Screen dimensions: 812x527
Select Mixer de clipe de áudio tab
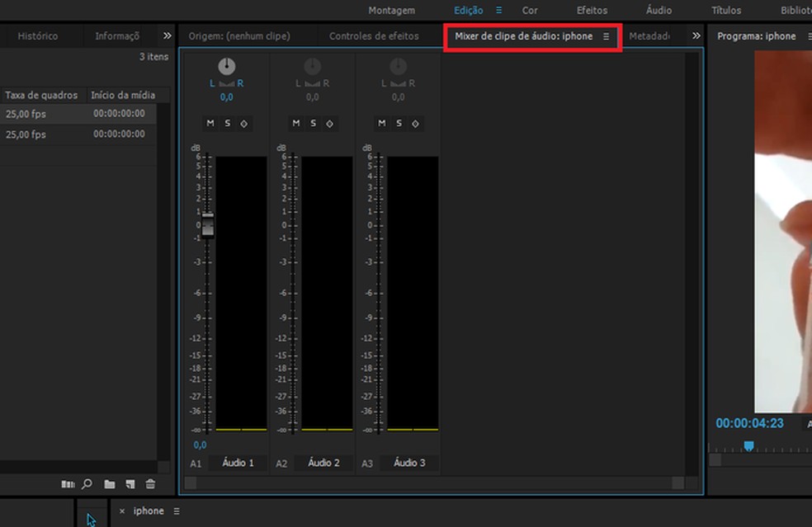point(523,36)
